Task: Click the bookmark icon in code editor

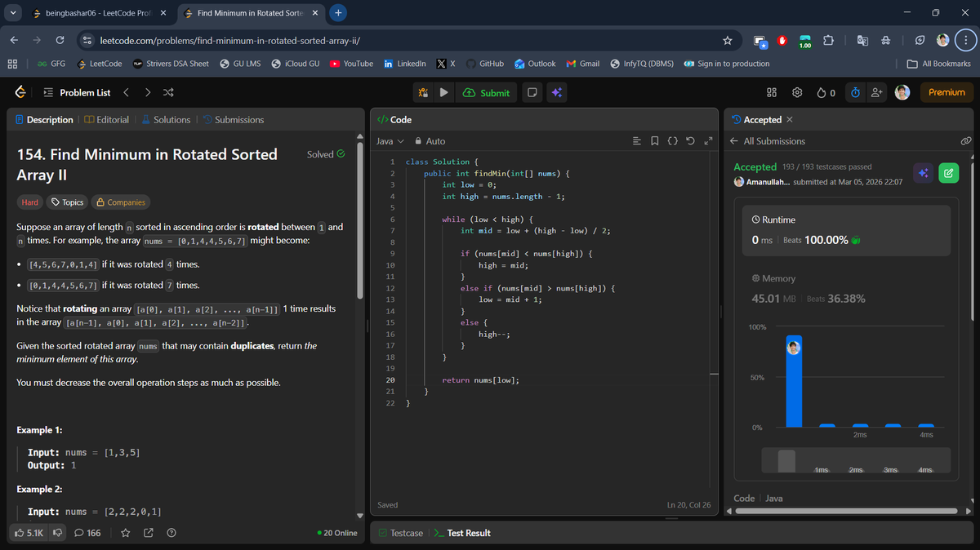Action: [655, 142]
